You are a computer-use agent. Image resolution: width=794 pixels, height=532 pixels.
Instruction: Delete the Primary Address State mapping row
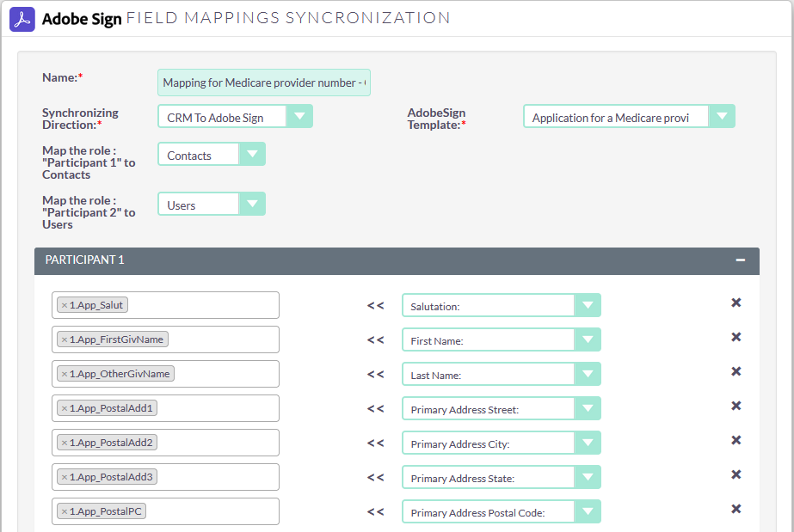[736, 474]
